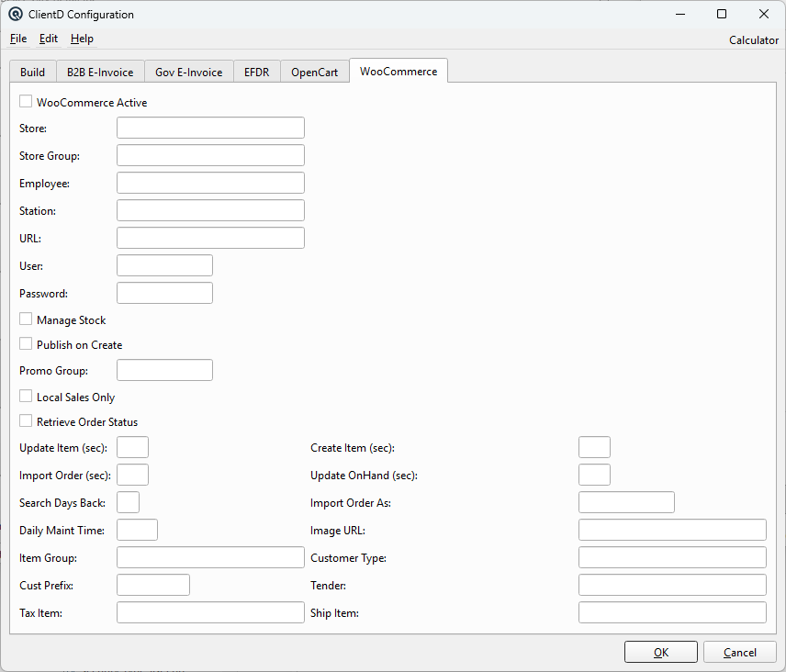
Task: Enable Retrieve Order Status checkbox
Action: point(26,421)
